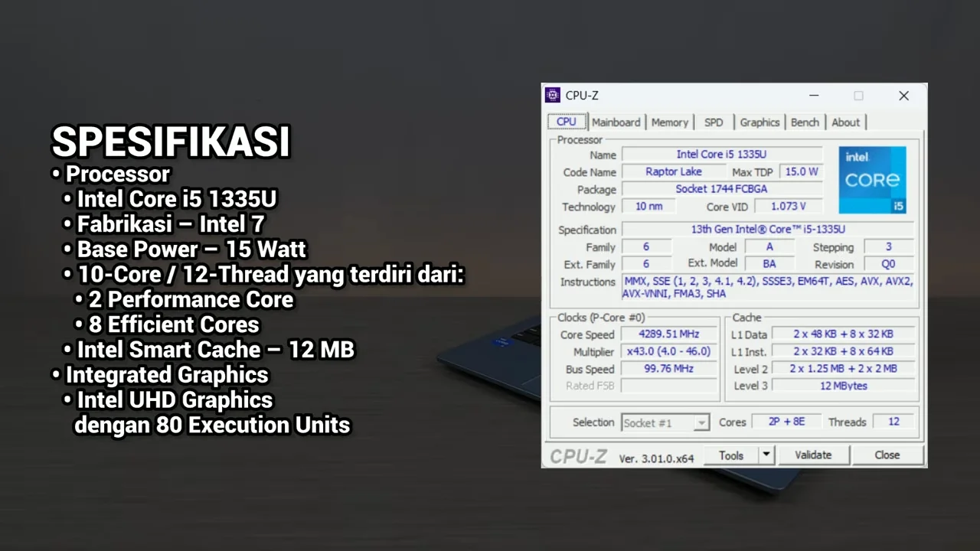Select the CPU tab
Image resolution: width=980 pixels, height=551 pixels.
click(567, 122)
